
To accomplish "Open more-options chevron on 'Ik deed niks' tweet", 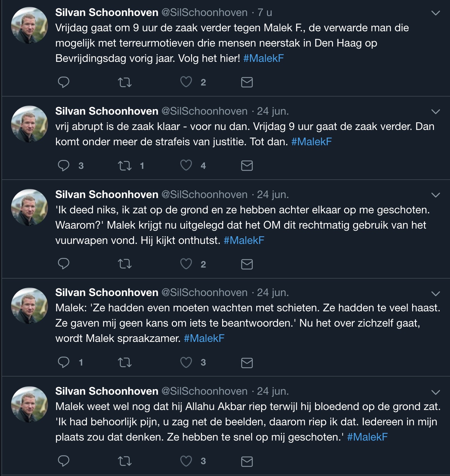I will pos(435,195).
